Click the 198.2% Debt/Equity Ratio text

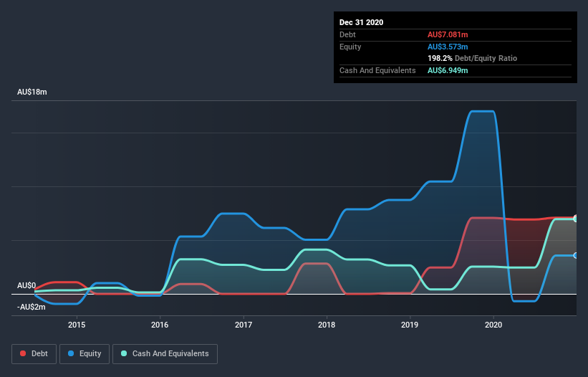coord(472,59)
